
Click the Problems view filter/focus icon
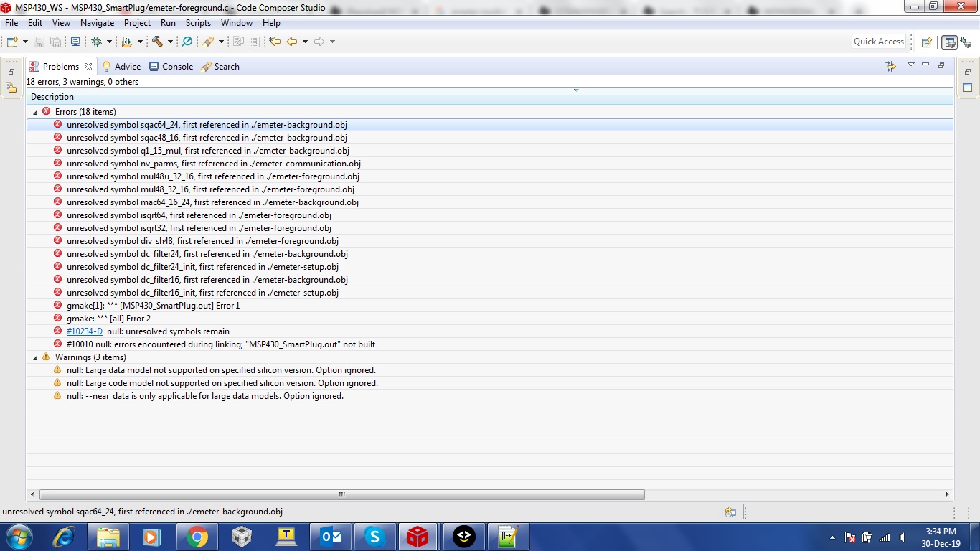coord(890,66)
